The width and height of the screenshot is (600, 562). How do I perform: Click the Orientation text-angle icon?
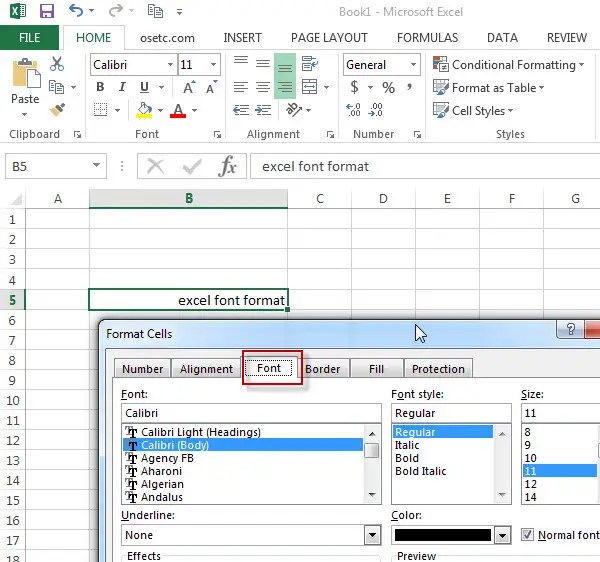tap(294, 110)
